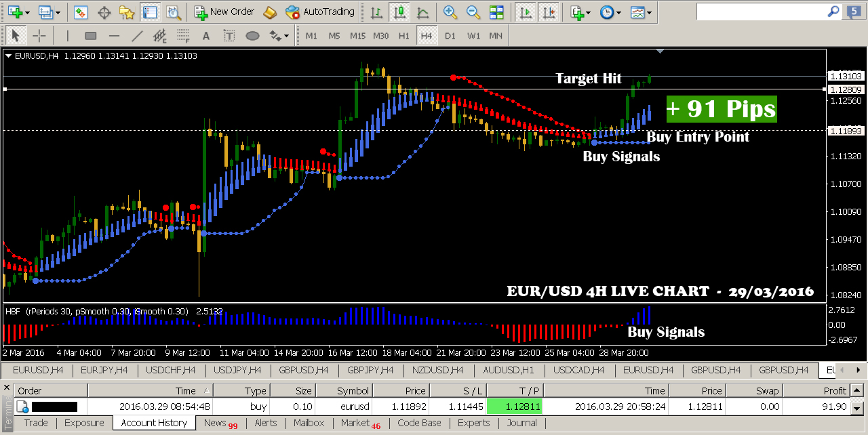Screen dimensions: 868x435
Task: Select the Ellipse drawing tool
Action: click(252, 35)
